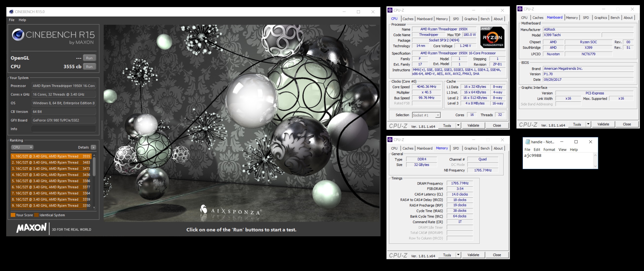Switch to Mainboard tab in CPU-Z CPU window

pyautogui.click(x=424, y=19)
